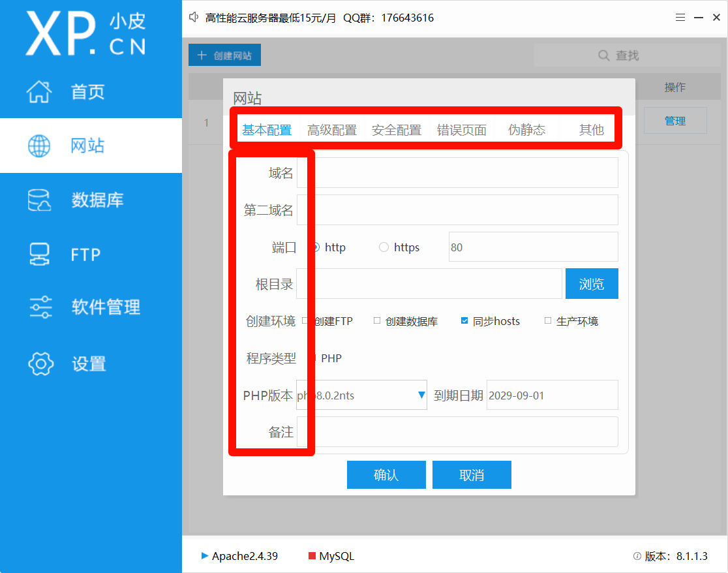Screen dimensions: 728x573
Task: Switch to 伪静态 tab
Action: tap(526, 130)
